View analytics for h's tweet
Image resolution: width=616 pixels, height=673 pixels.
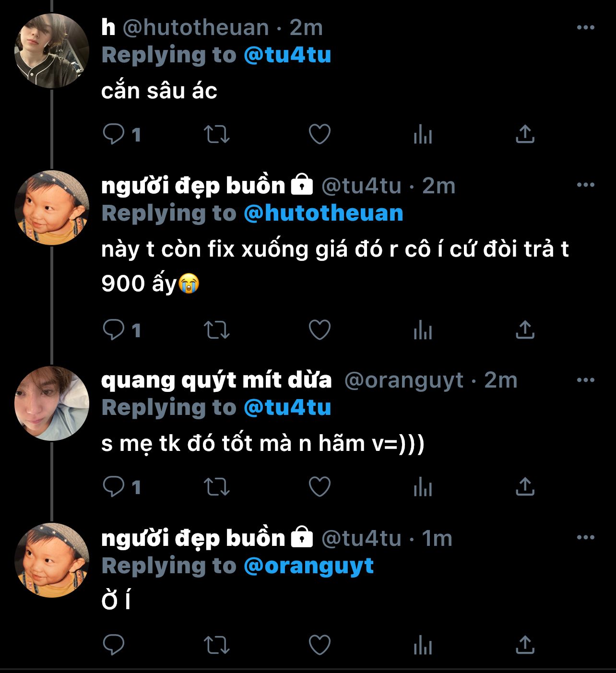click(x=423, y=134)
